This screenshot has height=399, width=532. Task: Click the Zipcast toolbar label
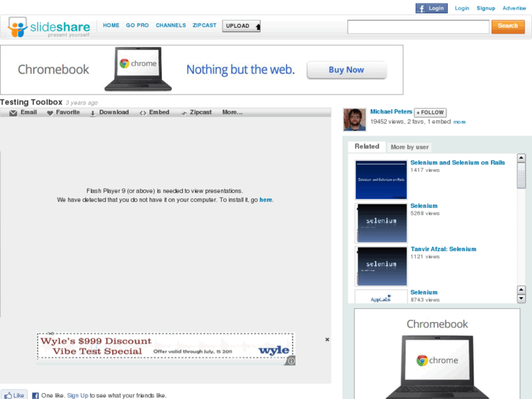[x=201, y=113]
